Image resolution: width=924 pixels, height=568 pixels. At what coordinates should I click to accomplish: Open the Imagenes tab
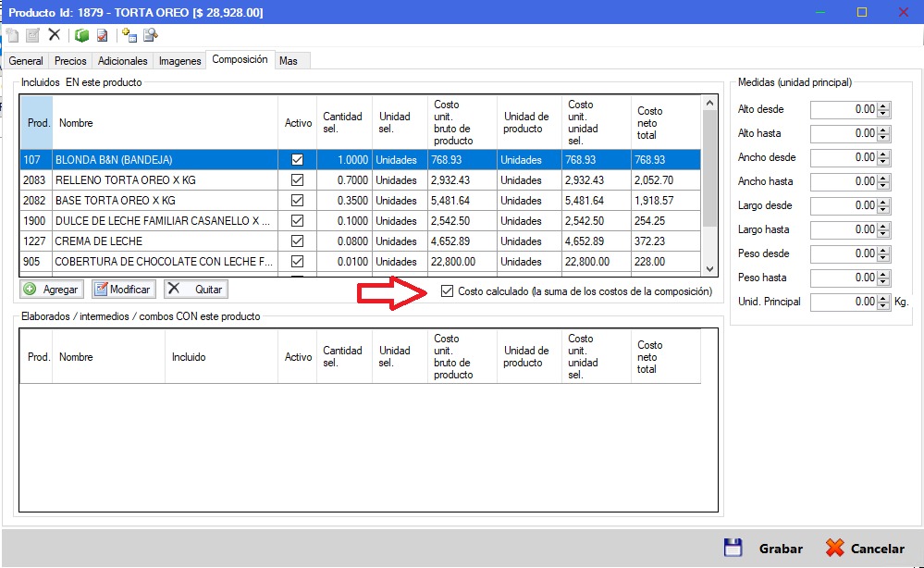tap(179, 61)
